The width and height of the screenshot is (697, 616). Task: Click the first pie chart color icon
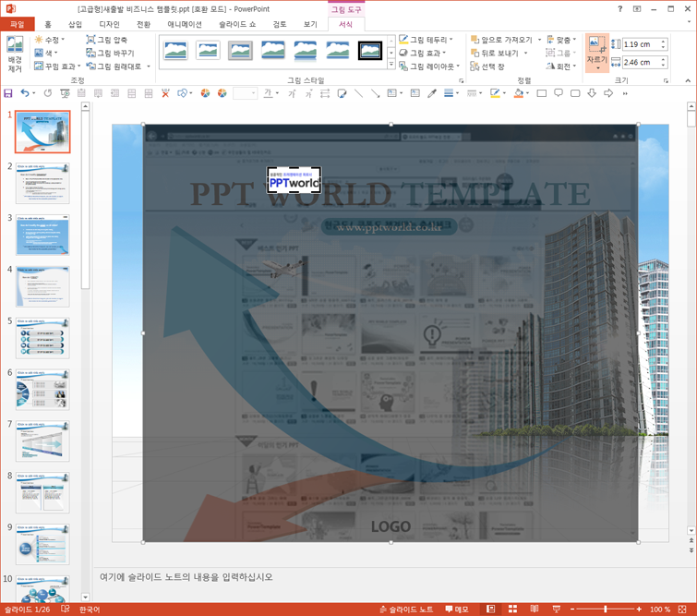pos(205,93)
